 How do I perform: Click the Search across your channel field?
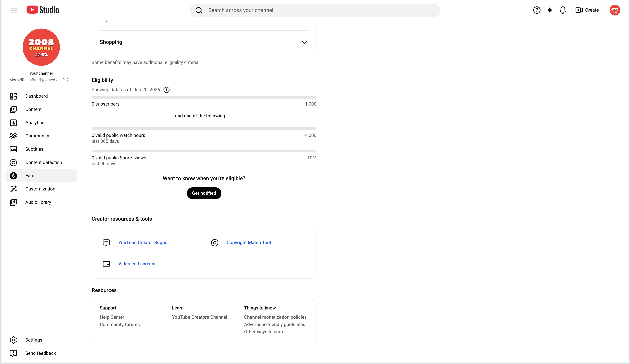coord(315,10)
